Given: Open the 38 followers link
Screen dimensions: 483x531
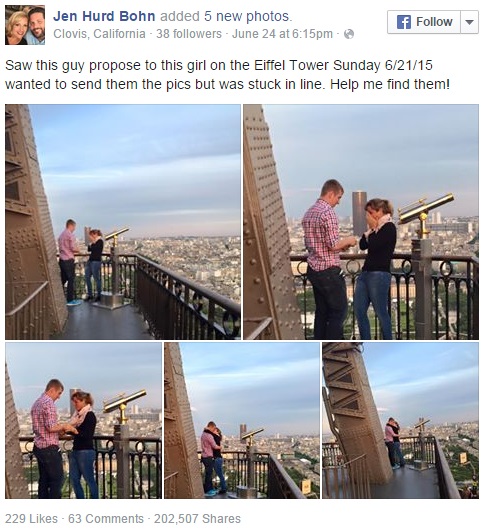Looking at the screenshot, I should (x=189, y=34).
